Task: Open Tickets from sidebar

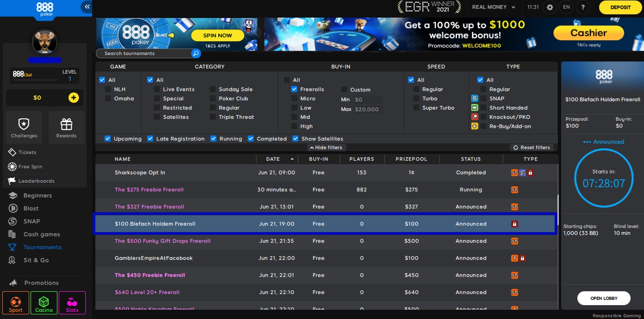Action: coord(22,152)
